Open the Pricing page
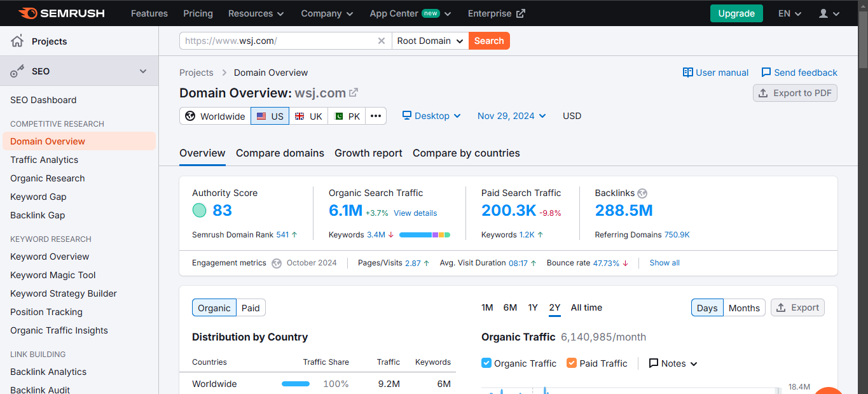 pos(198,13)
